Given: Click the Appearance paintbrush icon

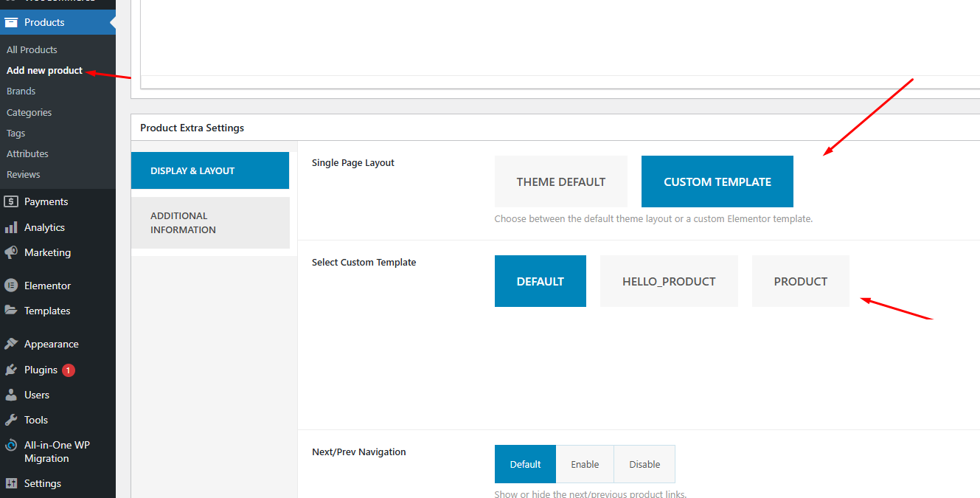Looking at the screenshot, I should point(11,344).
